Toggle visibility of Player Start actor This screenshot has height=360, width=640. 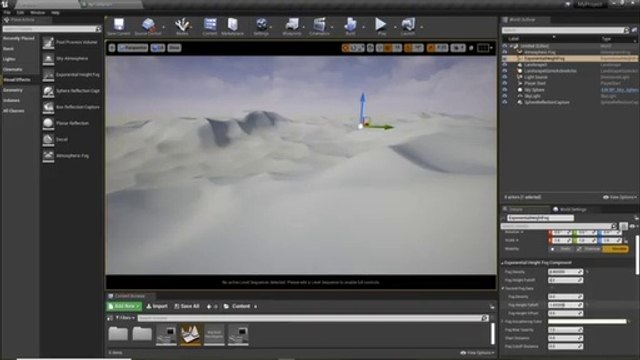click(x=505, y=83)
